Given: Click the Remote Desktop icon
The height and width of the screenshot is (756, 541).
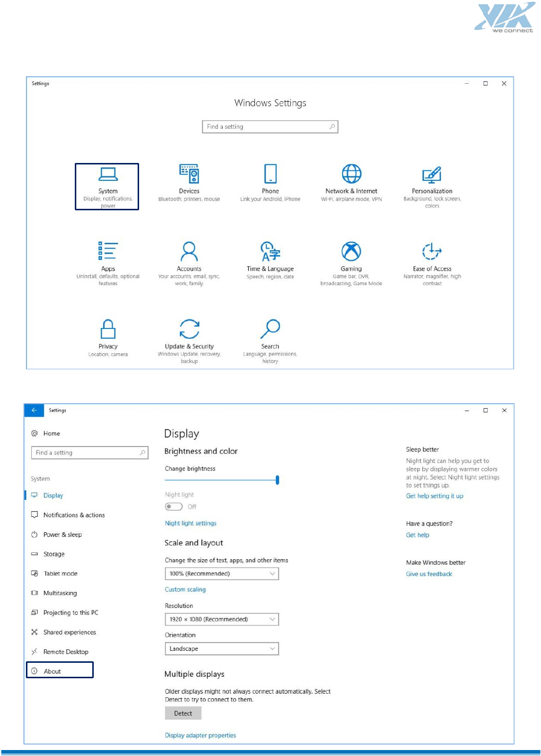Looking at the screenshot, I should 34,651.
